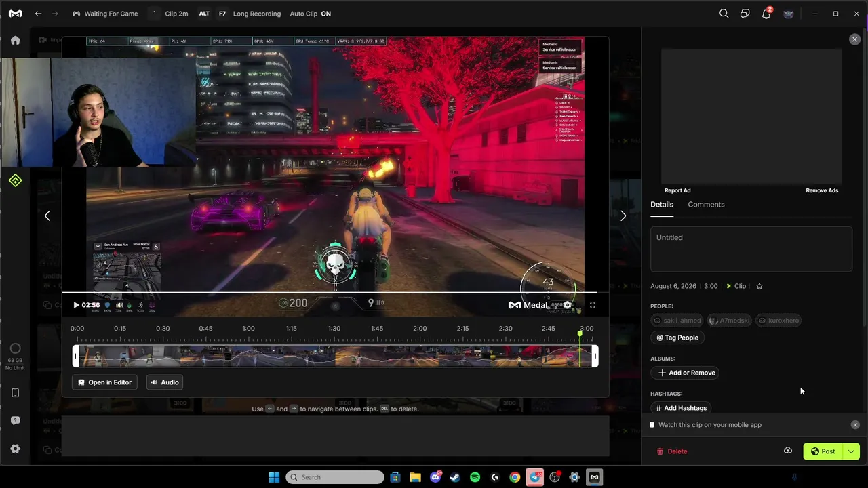
Task: Click the Clip type label beside duration
Action: tap(736, 286)
